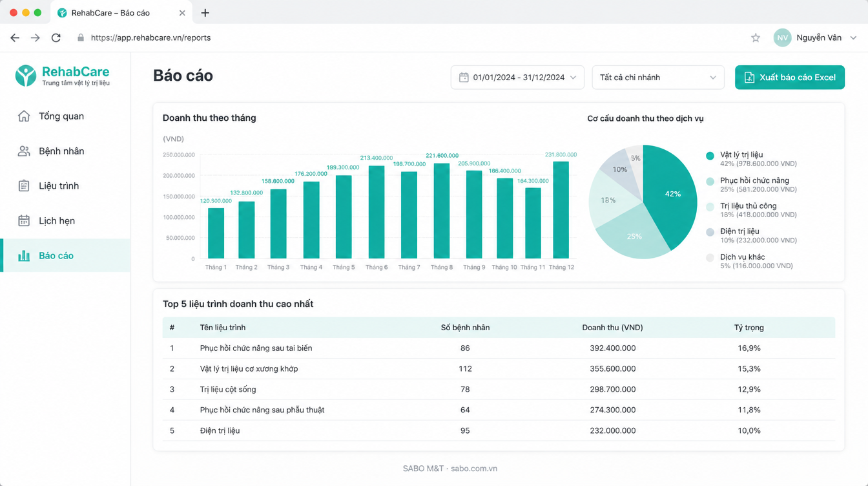Image resolution: width=868 pixels, height=486 pixels.
Task: Click the Doanh thu (VND) column header
Action: tap(612, 328)
